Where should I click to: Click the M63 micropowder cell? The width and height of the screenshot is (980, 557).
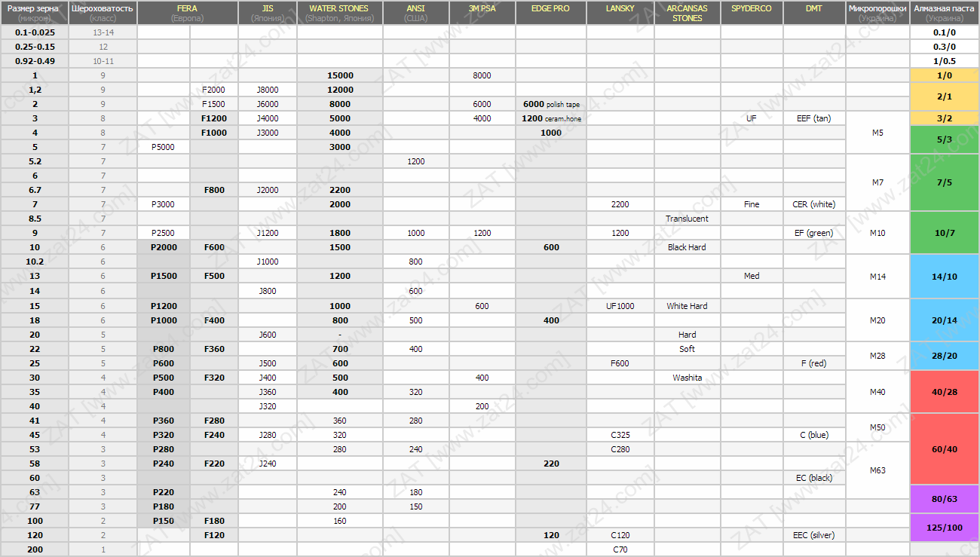(x=877, y=470)
